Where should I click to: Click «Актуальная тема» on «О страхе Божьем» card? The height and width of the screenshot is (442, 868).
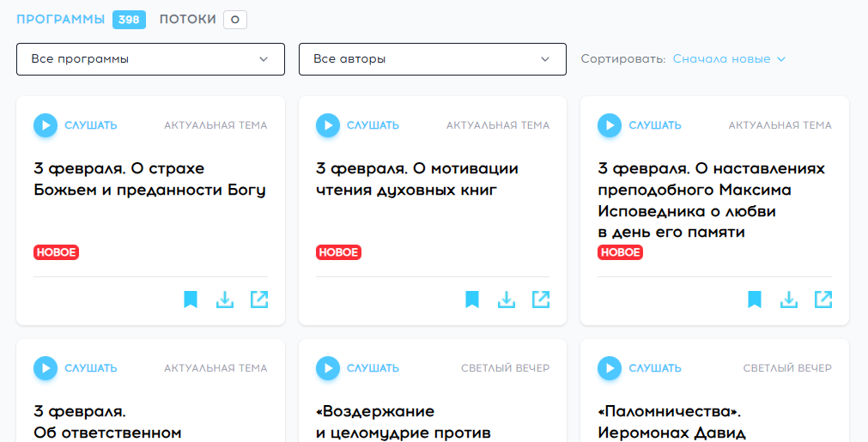click(x=215, y=125)
